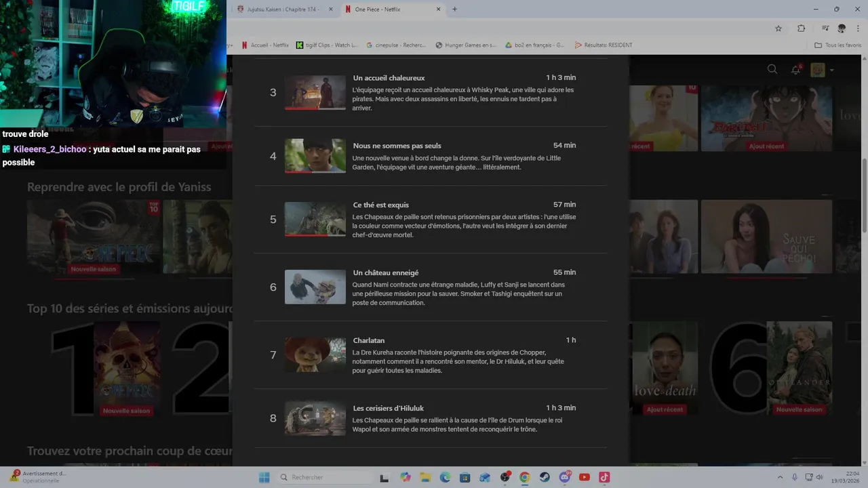Open File Explorer from the taskbar
Image resolution: width=868 pixels, height=488 pixels.
425,477
